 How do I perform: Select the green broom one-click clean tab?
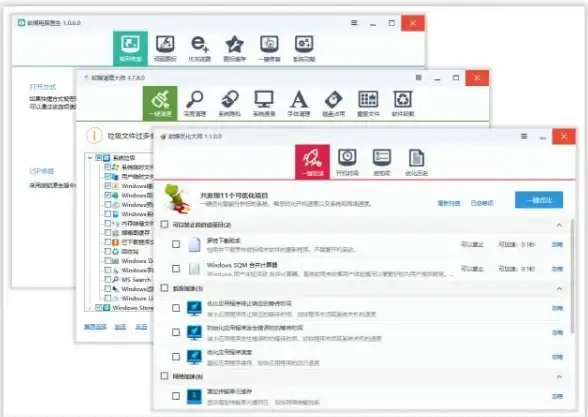pyautogui.click(x=160, y=103)
